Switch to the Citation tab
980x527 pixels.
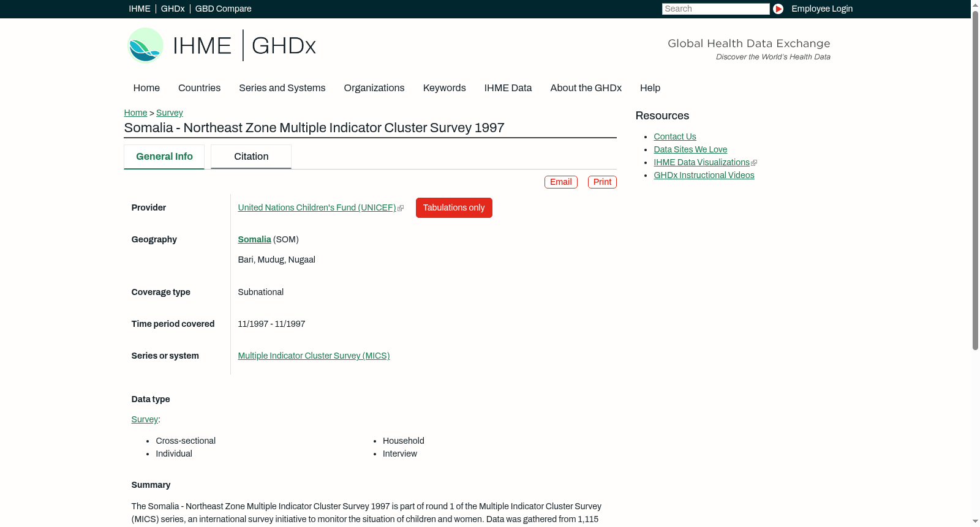click(251, 157)
